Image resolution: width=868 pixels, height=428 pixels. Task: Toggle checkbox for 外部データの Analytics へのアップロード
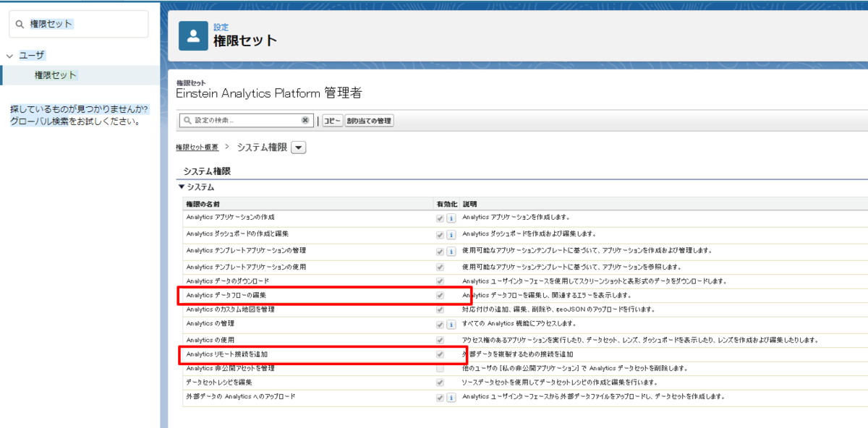pos(440,398)
